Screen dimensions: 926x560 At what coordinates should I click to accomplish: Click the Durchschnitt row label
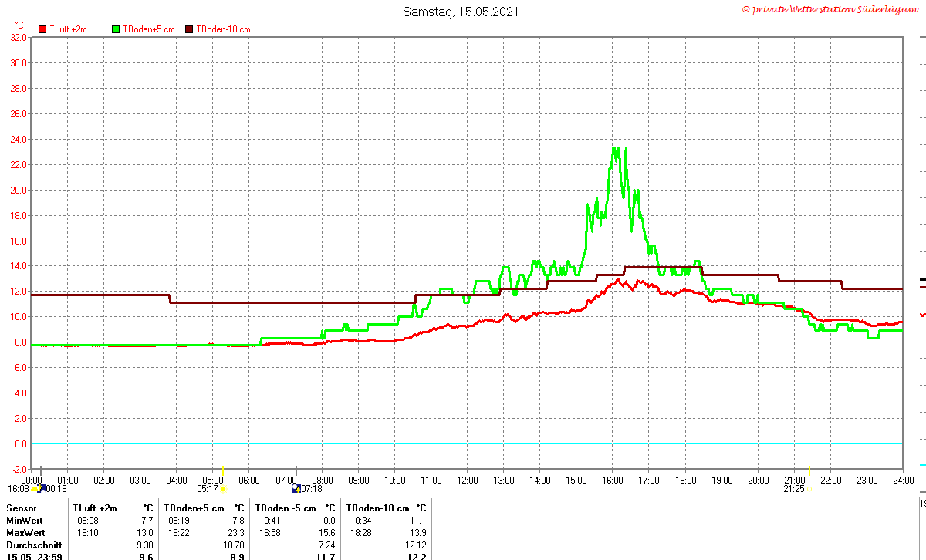[32, 545]
